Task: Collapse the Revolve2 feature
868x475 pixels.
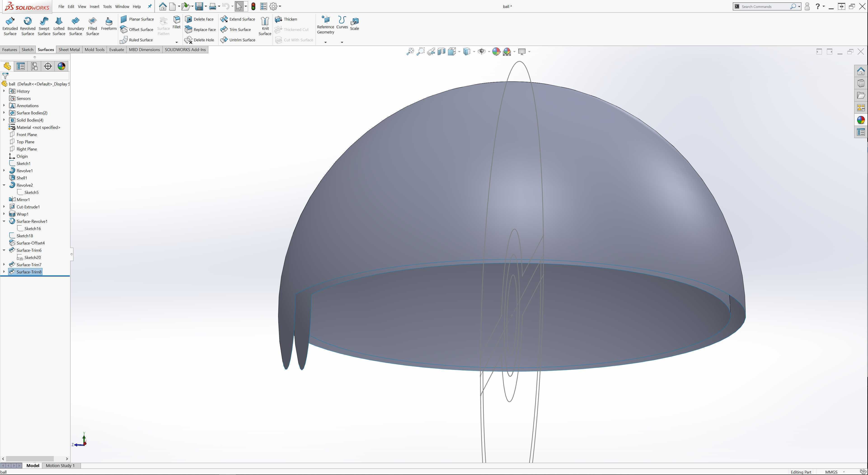Action: [4, 185]
